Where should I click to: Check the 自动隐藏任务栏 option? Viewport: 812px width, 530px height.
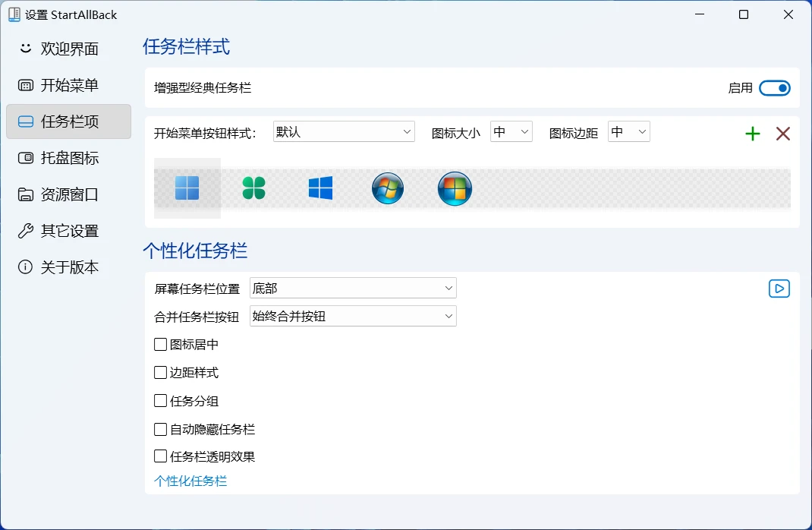tap(161, 430)
